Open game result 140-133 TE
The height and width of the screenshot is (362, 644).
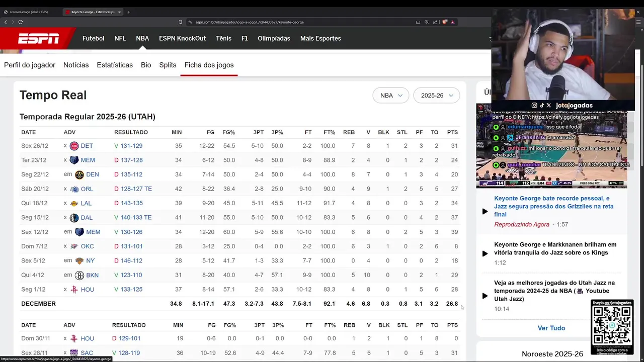point(136,218)
